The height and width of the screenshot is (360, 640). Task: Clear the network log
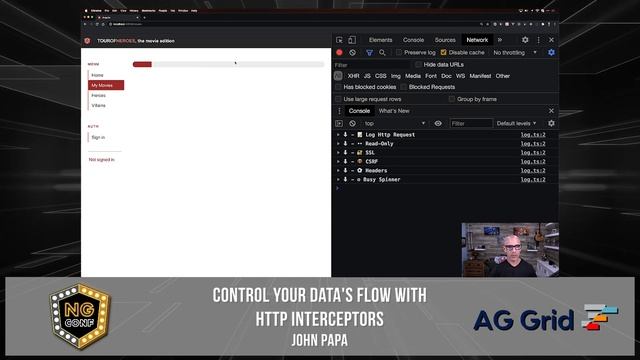point(352,52)
